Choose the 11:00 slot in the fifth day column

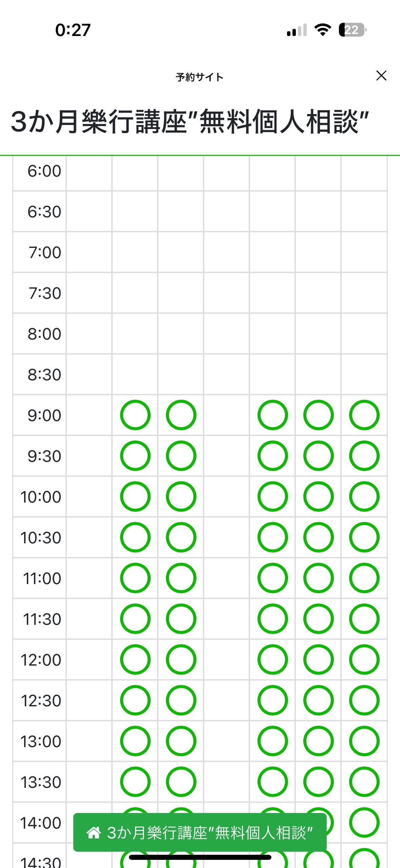(x=272, y=578)
